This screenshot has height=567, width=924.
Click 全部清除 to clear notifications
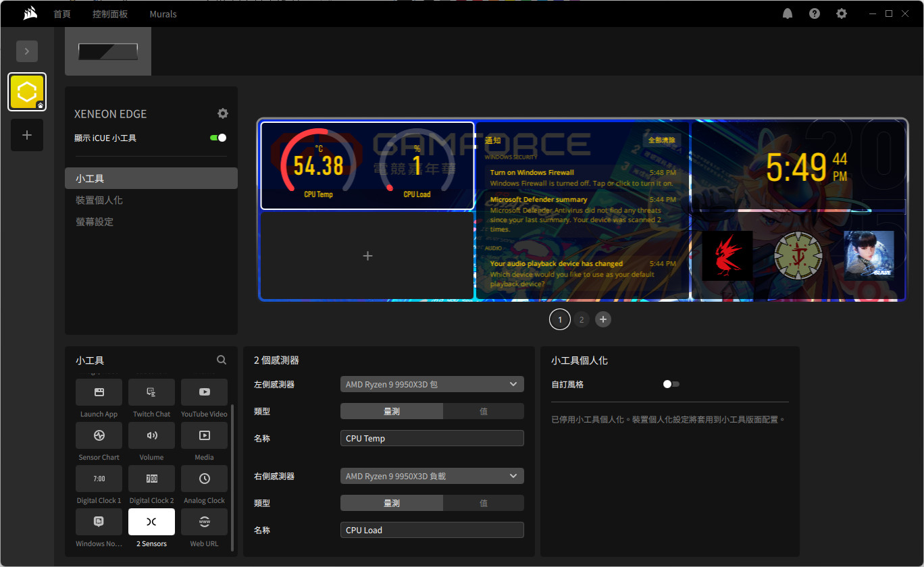pos(661,140)
